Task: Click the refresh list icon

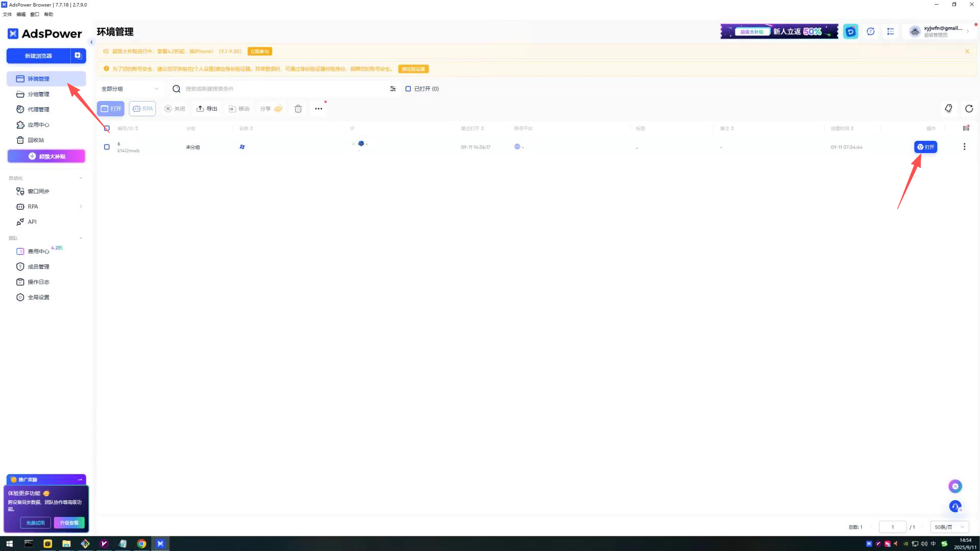Action: pyautogui.click(x=969, y=109)
